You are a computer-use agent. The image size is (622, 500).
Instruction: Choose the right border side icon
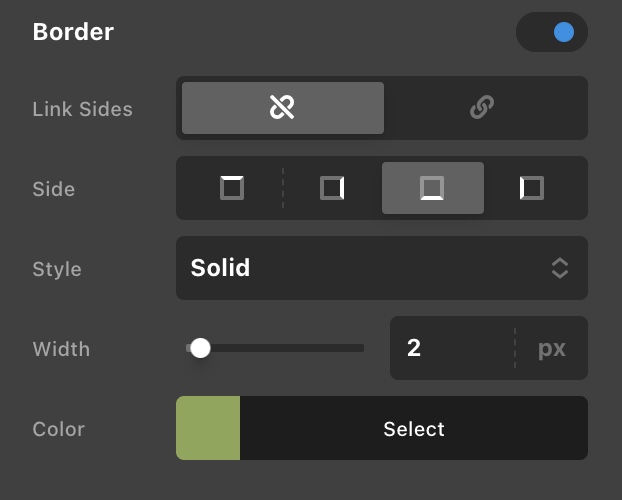332,188
